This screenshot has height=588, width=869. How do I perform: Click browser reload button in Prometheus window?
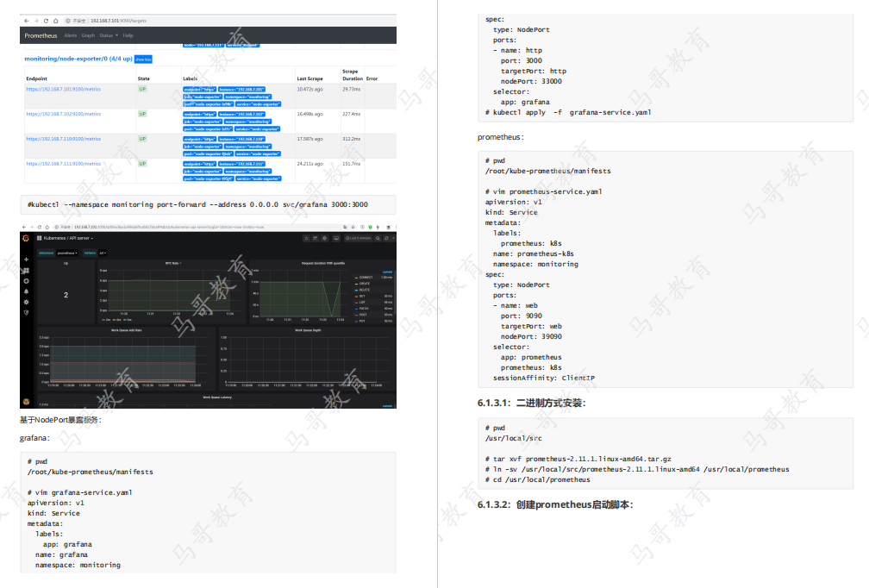pos(47,20)
